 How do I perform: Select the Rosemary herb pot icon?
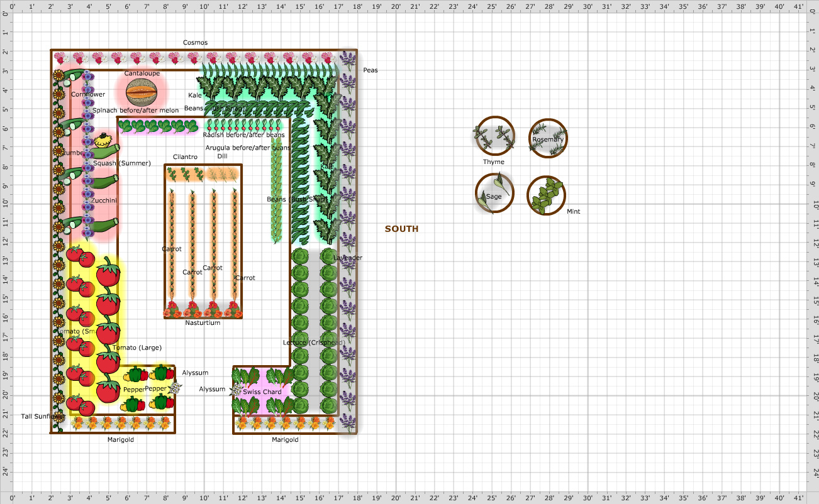coord(547,138)
